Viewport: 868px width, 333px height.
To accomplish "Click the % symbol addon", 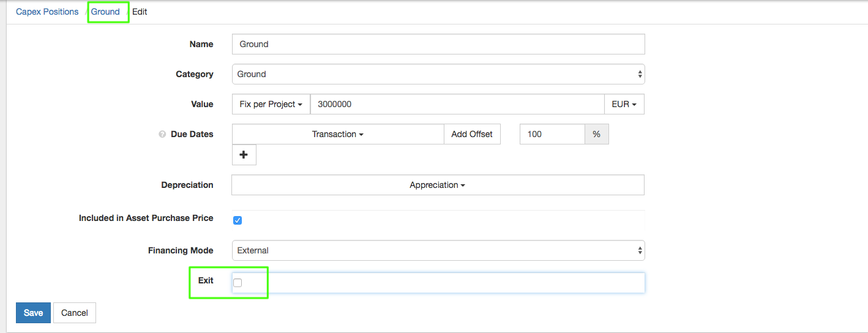I will (x=596, y=134).
